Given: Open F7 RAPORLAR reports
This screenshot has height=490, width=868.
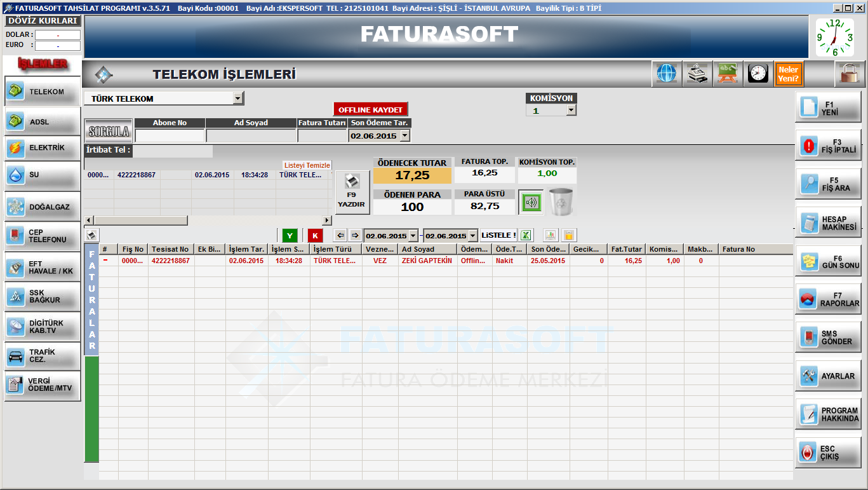Looking at the screenshot, I should point(829,299).
